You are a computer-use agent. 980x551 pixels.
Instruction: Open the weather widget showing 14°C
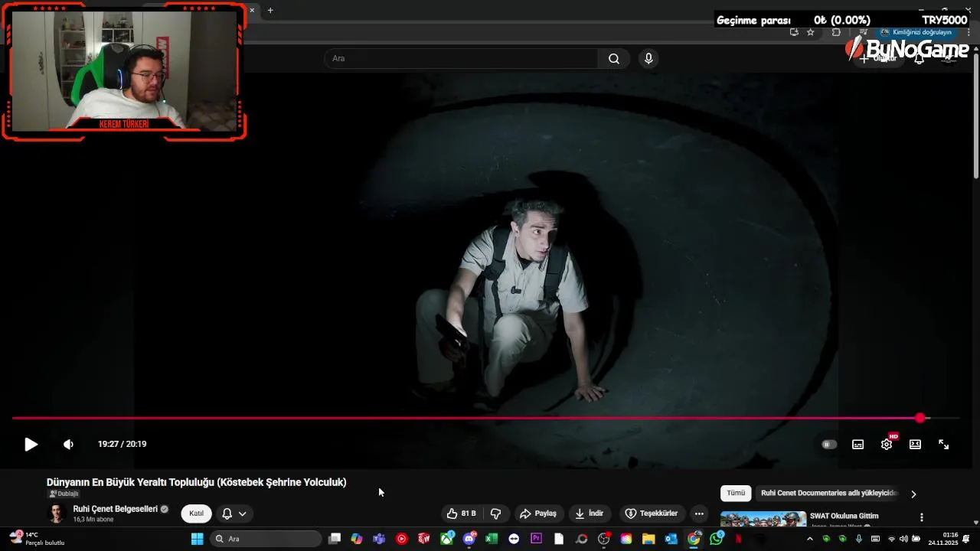[x=37, y=539]
